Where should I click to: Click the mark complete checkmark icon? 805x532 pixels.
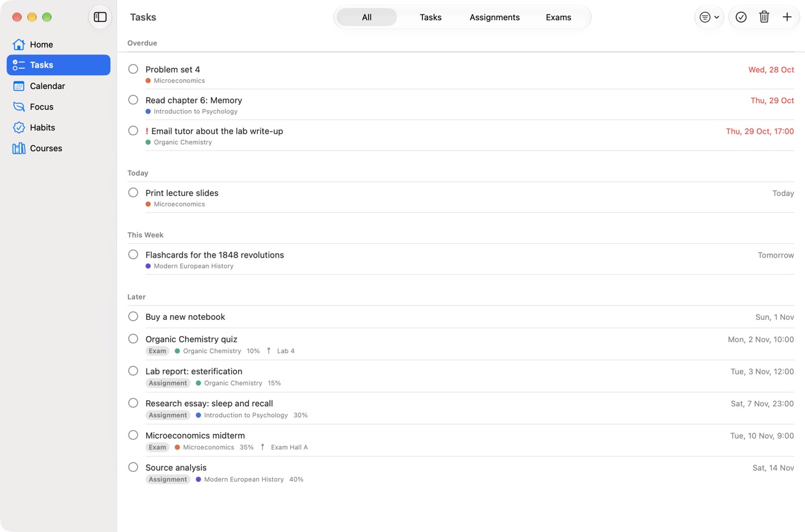[741, 18]
